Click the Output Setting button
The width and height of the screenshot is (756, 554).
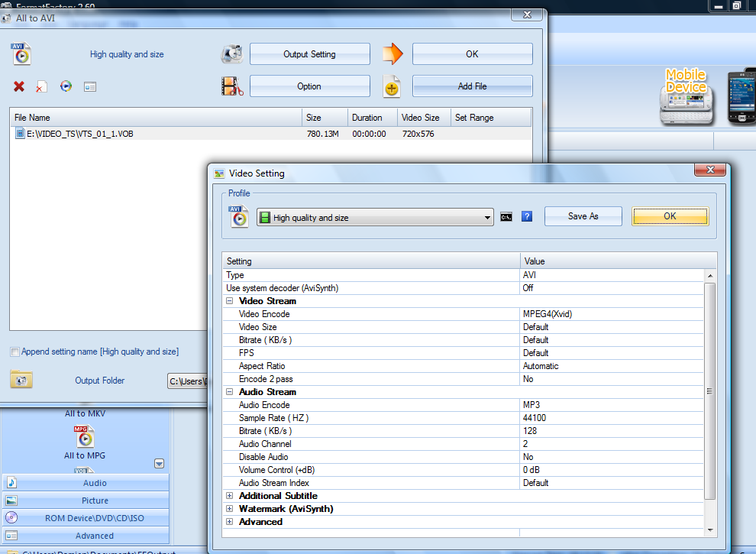tap(309, 54)
